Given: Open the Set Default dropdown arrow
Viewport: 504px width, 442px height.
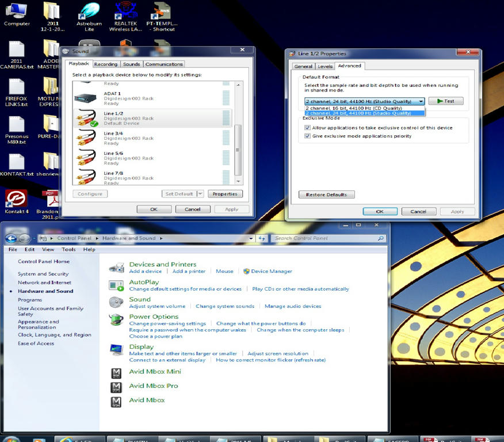Looking at the screenshot, I should (x=200, y=194).
